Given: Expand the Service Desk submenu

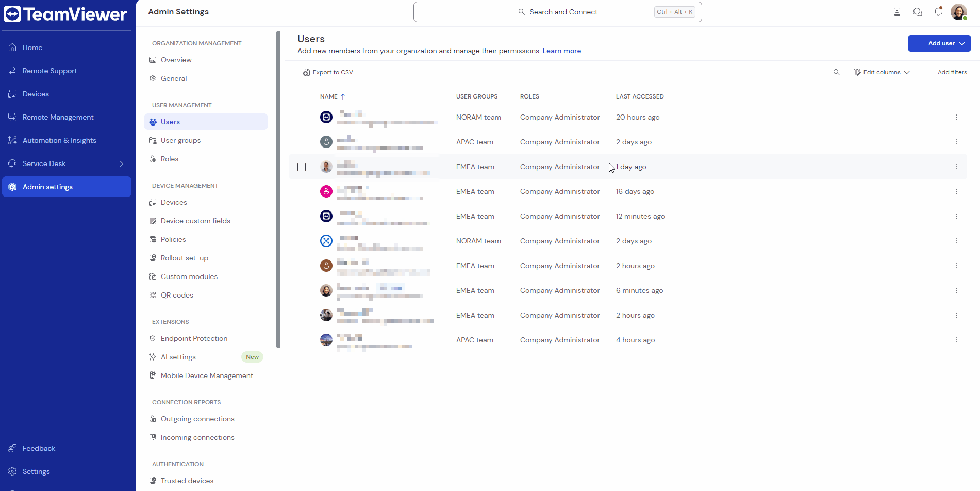Looking at the screenshot, I should tap(122, 164).
